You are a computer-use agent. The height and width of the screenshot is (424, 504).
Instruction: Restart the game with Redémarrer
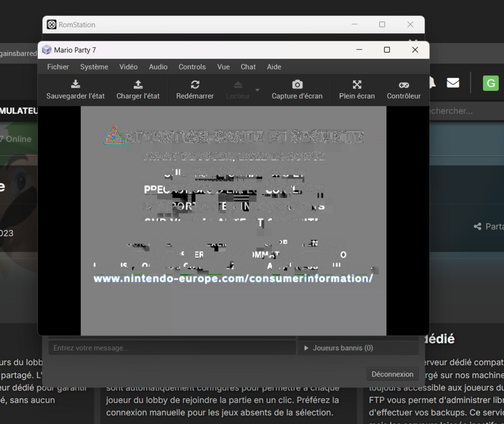[195, 85]
